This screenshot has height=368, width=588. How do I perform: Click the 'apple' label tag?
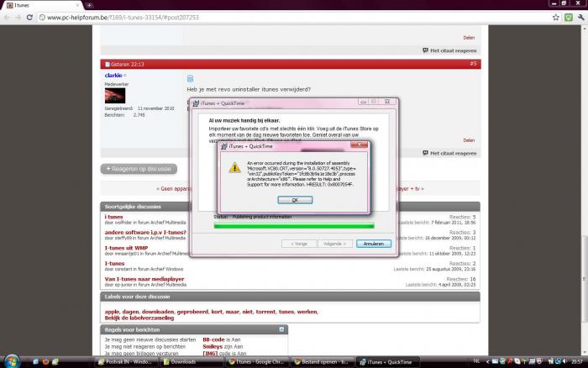tap(112, 312)
